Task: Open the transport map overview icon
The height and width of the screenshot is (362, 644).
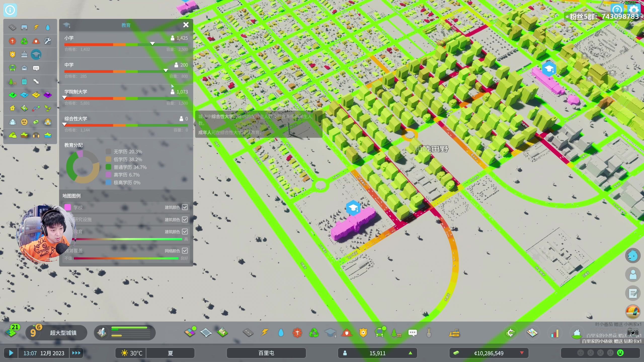Action: 532,333
